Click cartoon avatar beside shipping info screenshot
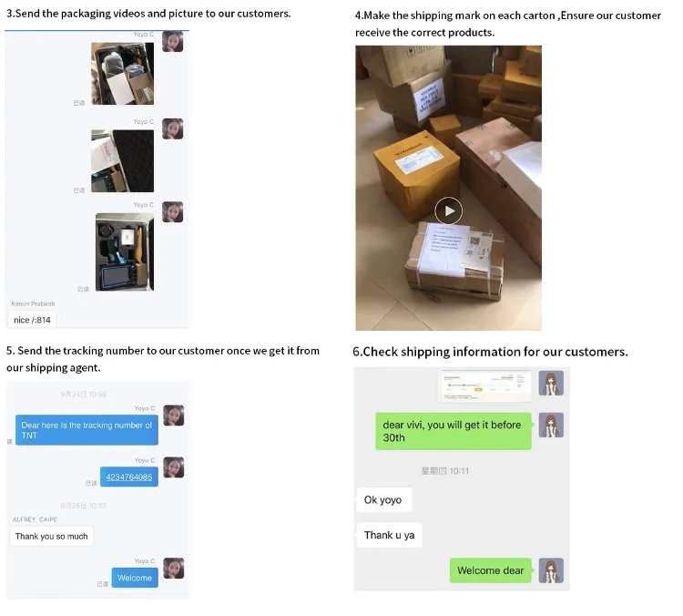The height and width of the screenshot is (616, 683). pyautogui.click(x=551, y=384)
